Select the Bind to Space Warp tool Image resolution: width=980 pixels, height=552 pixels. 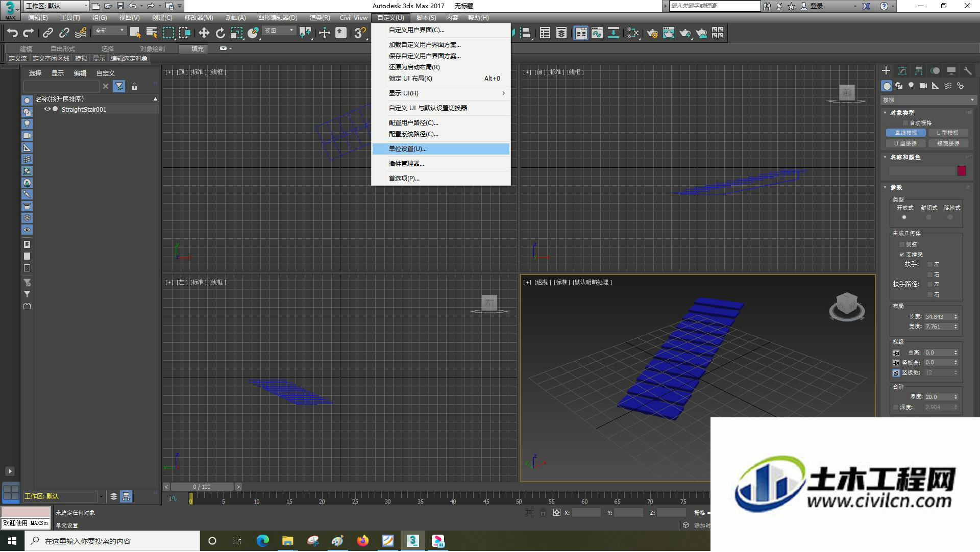(x=80, y=33)
